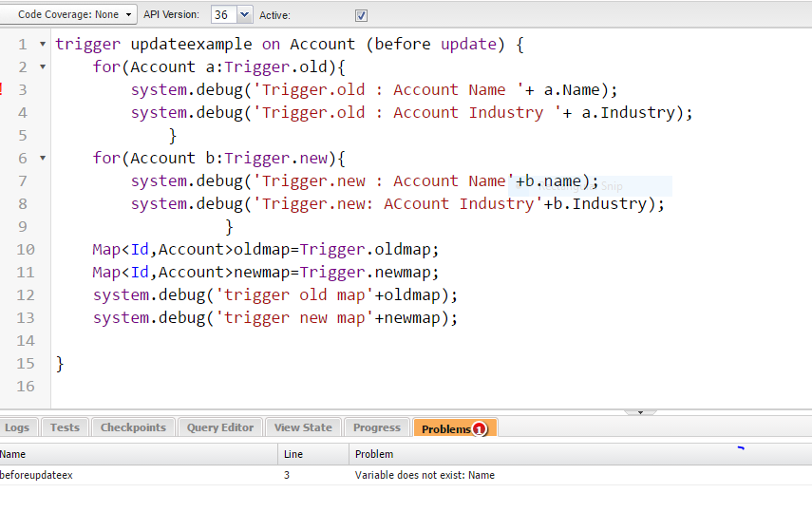
Task: Place cursor on empty line 14 in editor
Action: pyautogui.click(x=285, y=341)
